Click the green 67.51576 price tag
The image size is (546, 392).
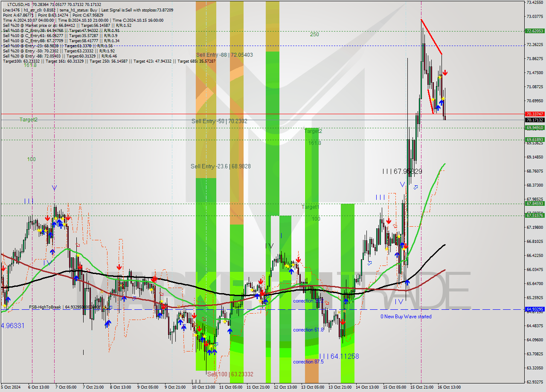coord(535,216)
